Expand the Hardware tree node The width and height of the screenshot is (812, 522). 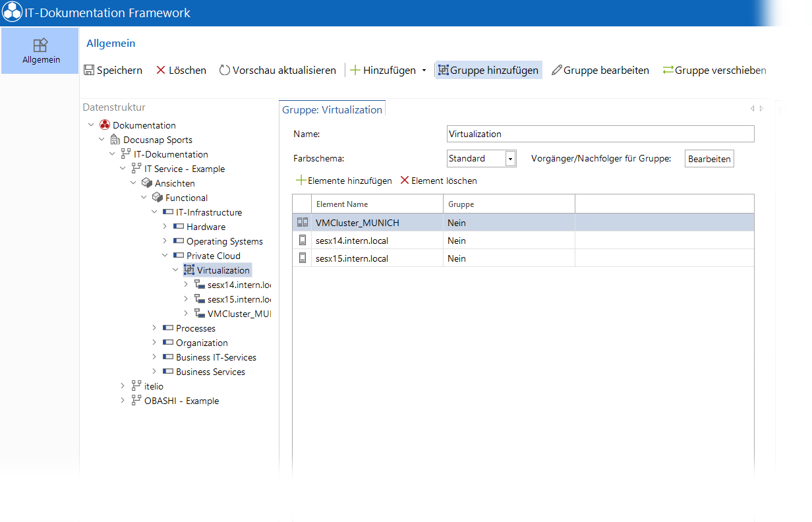coord(165,227)
